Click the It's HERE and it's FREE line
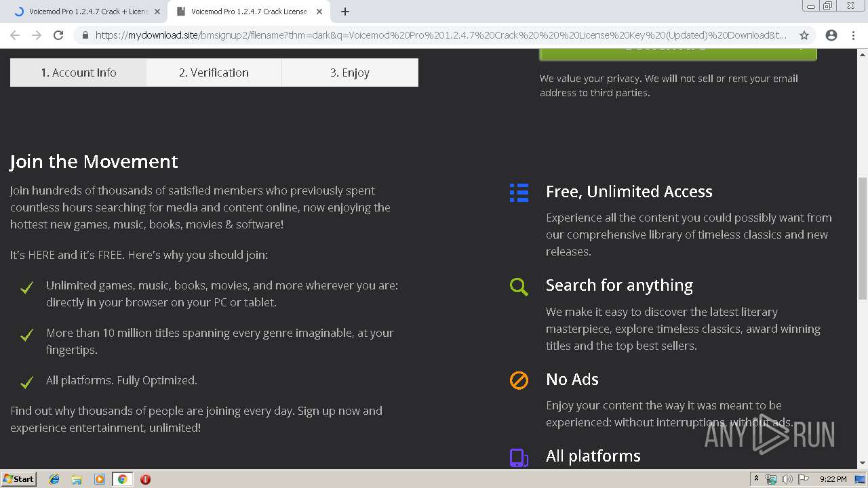The height and width of the screenshot is (488, 868). 139,255
